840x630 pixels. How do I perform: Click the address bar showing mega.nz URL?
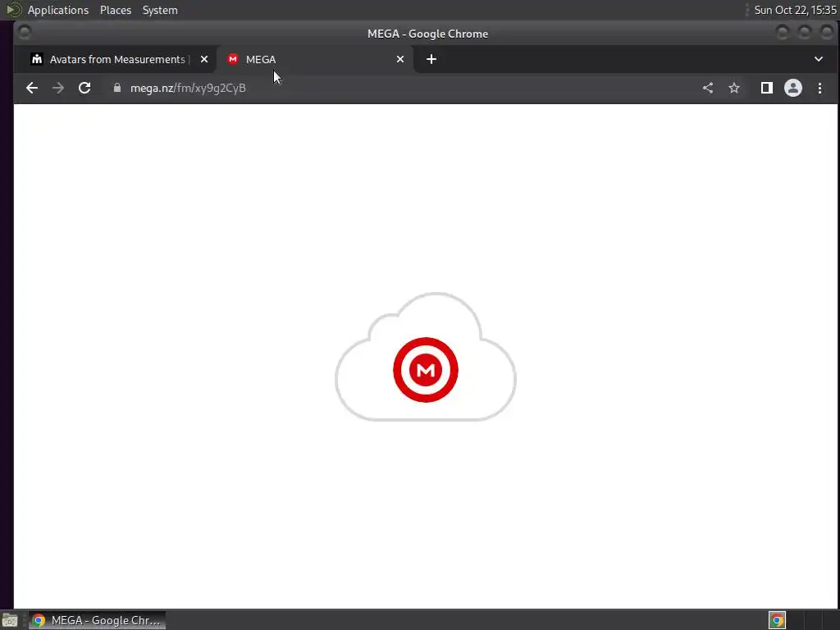[402, 88]
